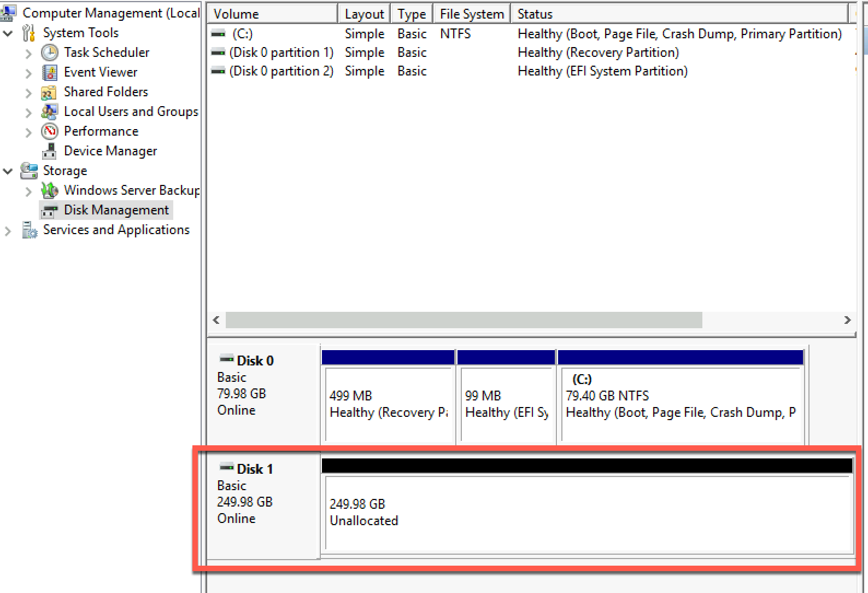Click the Windows Server Backup icon
The height and width of the screenshot is (593, 868).
(50, 190)
